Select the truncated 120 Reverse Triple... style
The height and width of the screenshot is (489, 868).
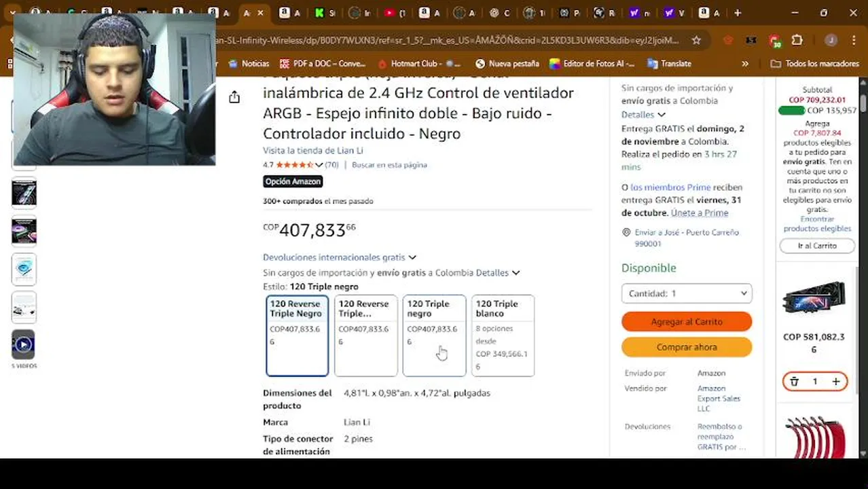(366, 336)
